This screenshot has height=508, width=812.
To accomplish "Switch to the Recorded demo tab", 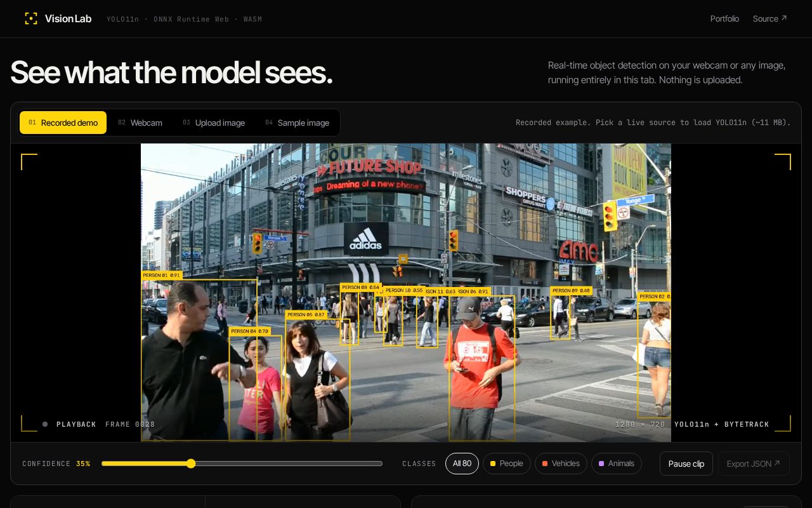I will coord(63,123).
